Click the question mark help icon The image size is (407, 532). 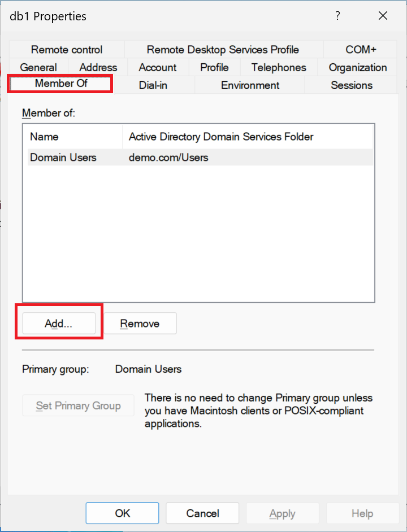(337, 16)
